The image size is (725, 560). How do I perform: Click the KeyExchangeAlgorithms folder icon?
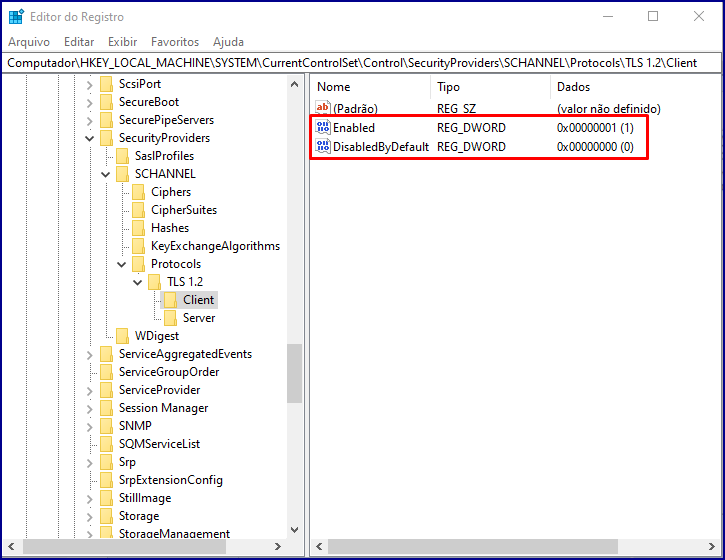[x=140, y=246]
